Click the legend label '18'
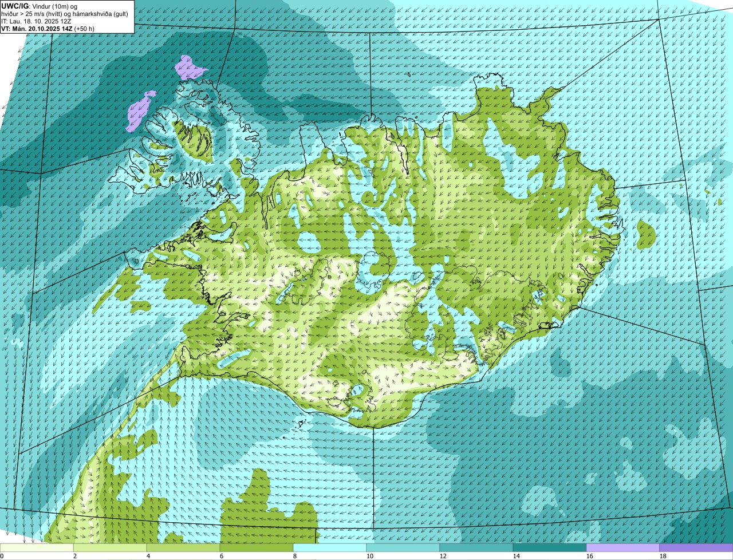Image resolution: width=733 pixels, height=560 pixels. pos(663,556)
